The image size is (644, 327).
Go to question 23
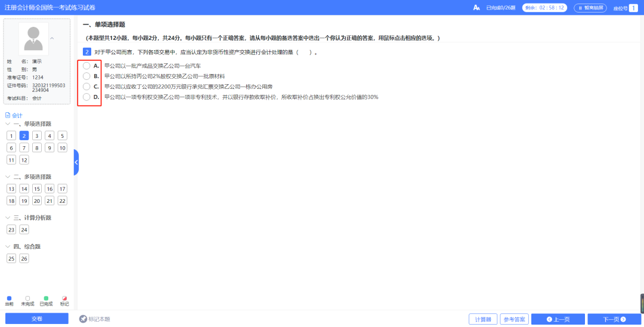tap(11, 230)
